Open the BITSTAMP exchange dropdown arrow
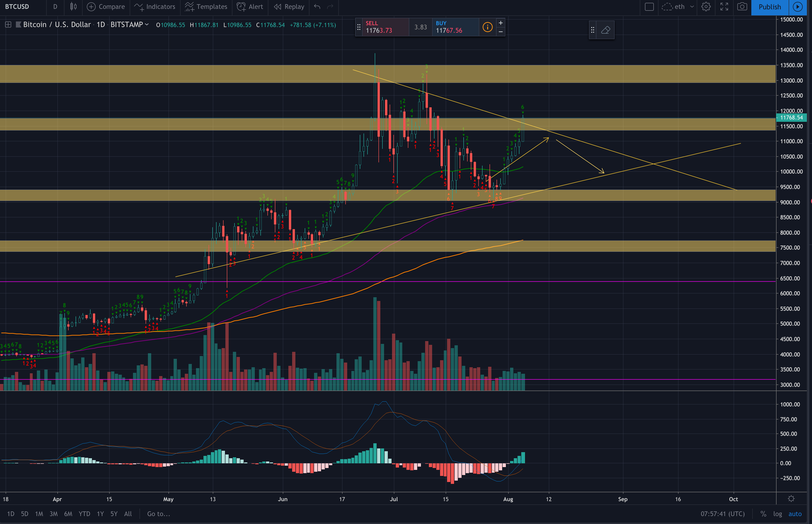812x524 pixels. click(147, 24)
